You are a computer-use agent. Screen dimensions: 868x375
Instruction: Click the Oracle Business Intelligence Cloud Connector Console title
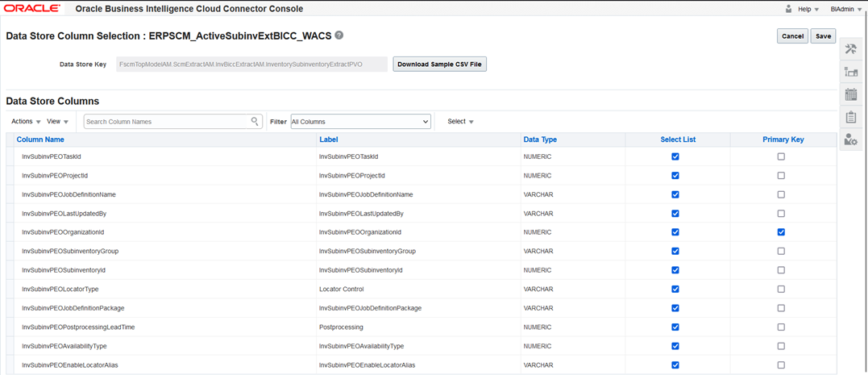(x=189, y=10)
